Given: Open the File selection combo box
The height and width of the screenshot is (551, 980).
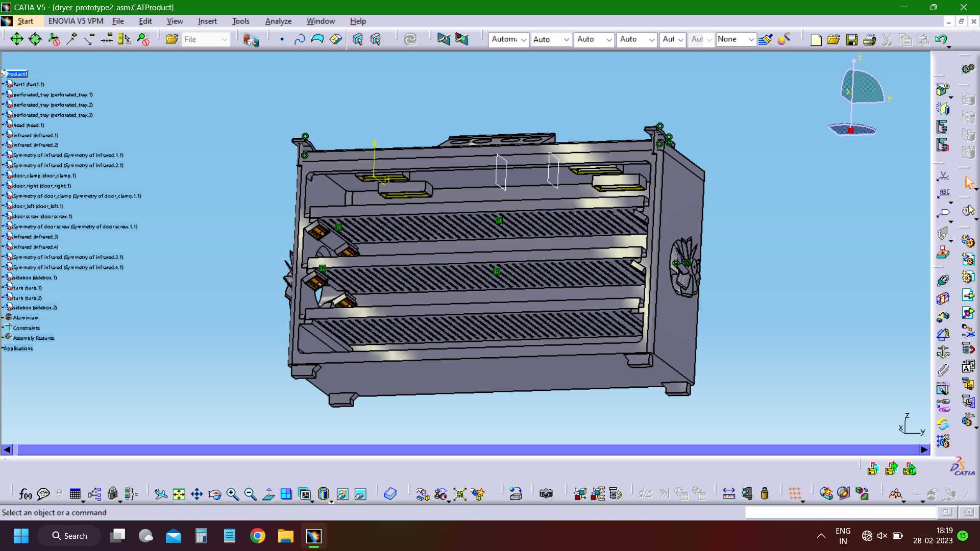Looking at the screenshot, I should pos(206,39).
